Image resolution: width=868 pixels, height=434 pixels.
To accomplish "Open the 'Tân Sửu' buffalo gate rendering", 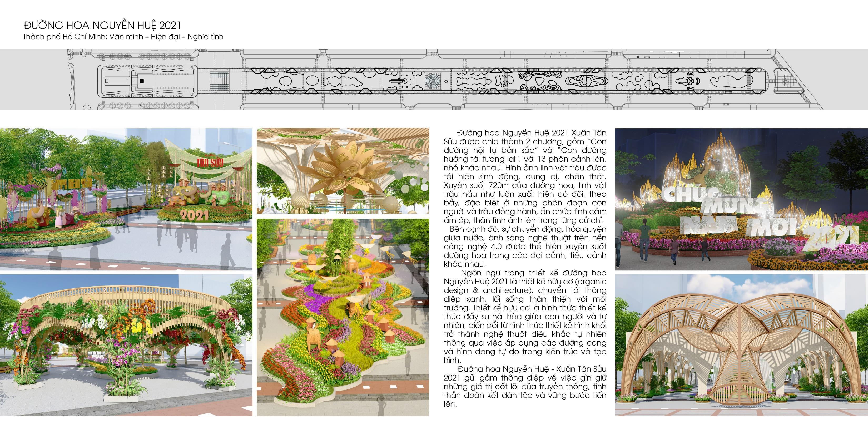I will pyautogui.click(x=126, y=199).
